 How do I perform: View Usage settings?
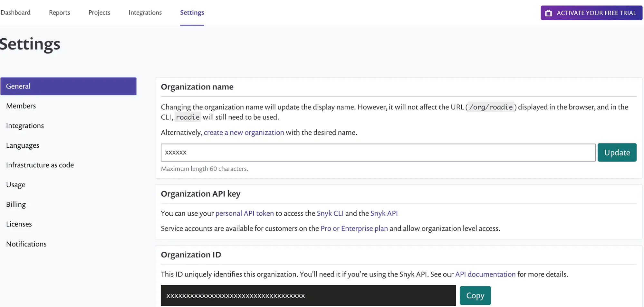[x=15, y=185]
